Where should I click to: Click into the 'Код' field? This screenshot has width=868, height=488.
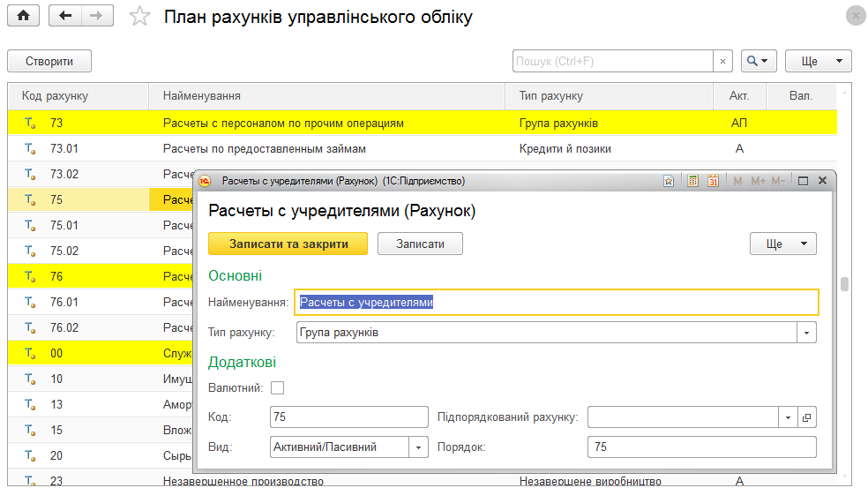click(348, 417)
